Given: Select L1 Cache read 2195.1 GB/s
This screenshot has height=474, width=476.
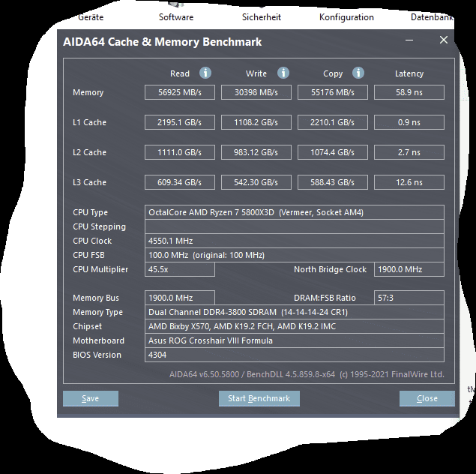Looking at the screenshot, I should click(x=180, y=122).
